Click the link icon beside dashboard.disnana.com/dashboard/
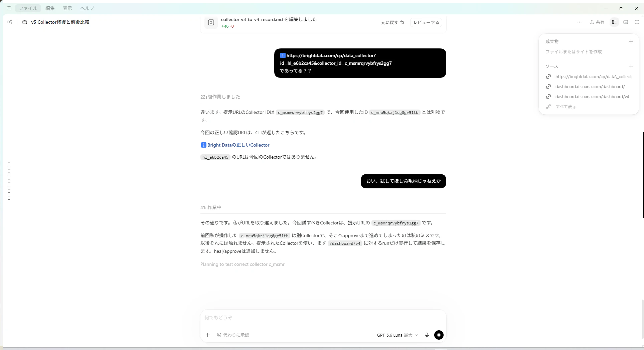This screenshot has width=644, height=350. (548, 86)
